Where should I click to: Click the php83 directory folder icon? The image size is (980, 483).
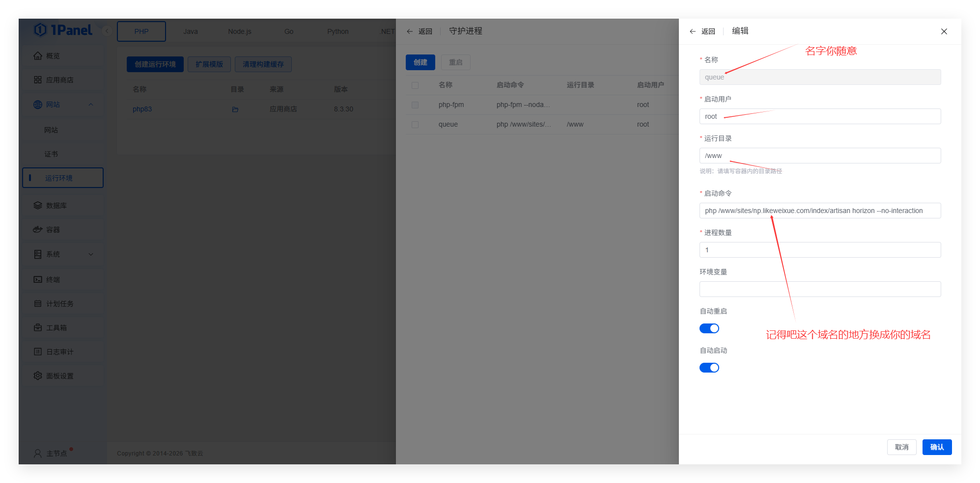click(x=235, y=109)
